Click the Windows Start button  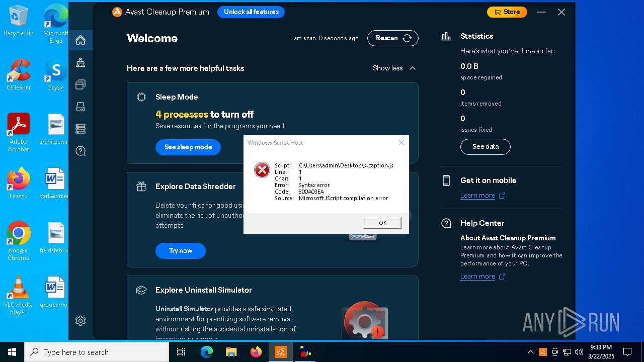12,352
